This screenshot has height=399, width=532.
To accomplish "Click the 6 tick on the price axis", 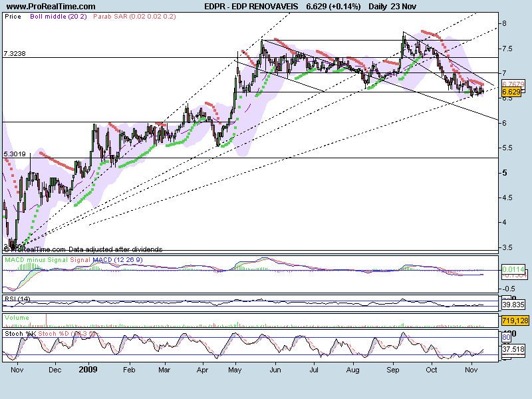I will [505, 123].
